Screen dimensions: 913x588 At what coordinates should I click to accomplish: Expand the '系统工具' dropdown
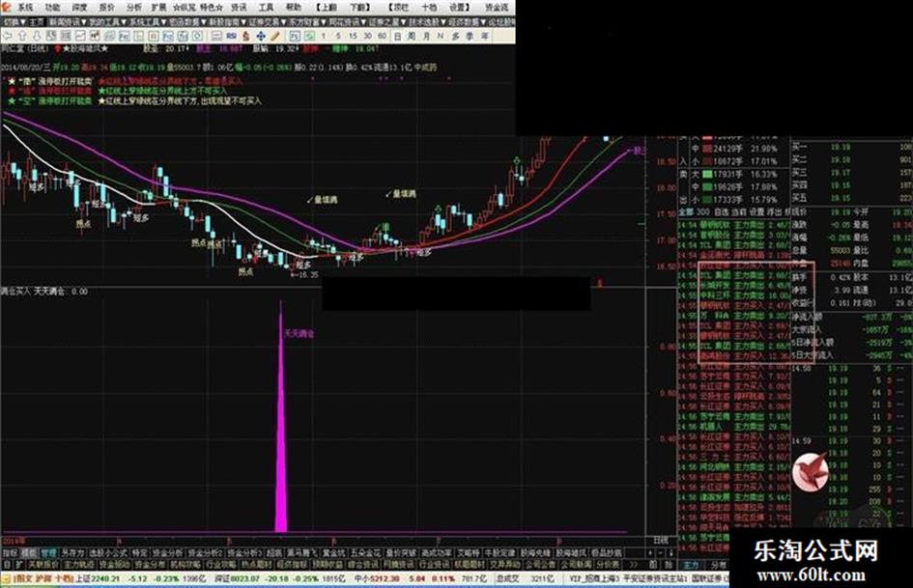coord(147,21)
